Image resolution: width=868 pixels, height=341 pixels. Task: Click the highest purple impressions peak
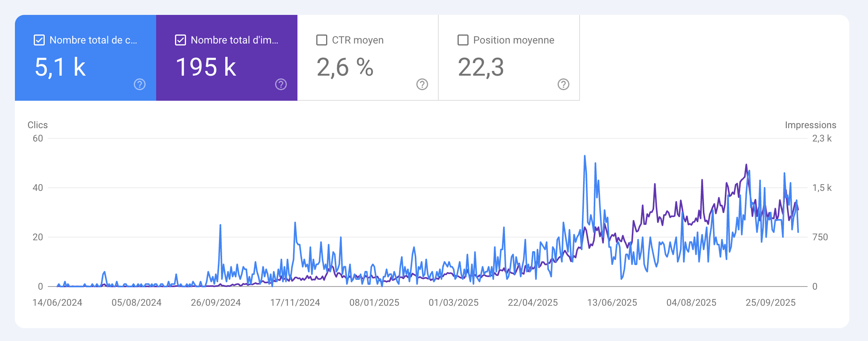tap(746, 165)
